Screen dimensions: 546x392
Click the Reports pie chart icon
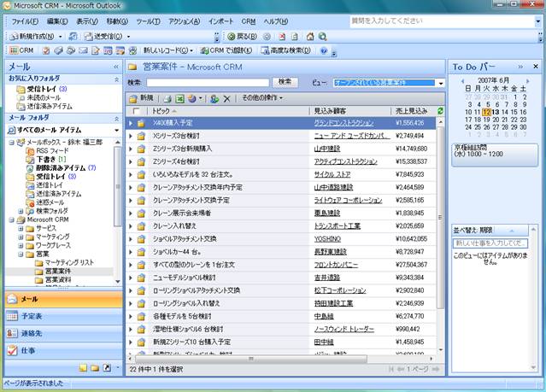pyautogui.click(x=192, y=99)
